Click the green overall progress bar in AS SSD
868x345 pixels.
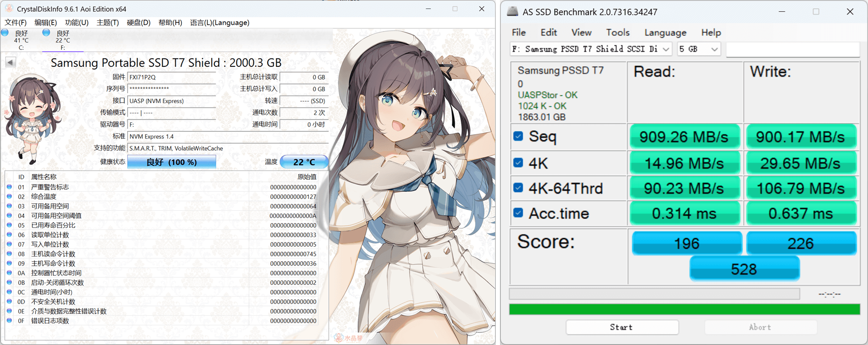(685, 309)
